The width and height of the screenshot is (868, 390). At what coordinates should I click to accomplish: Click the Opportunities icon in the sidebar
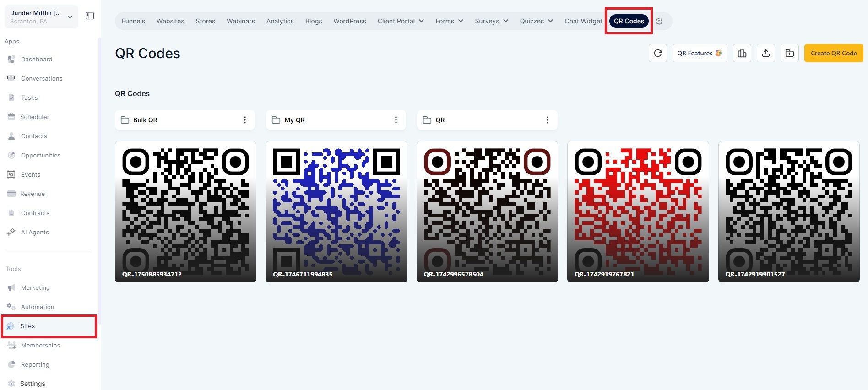click(11, 155)
